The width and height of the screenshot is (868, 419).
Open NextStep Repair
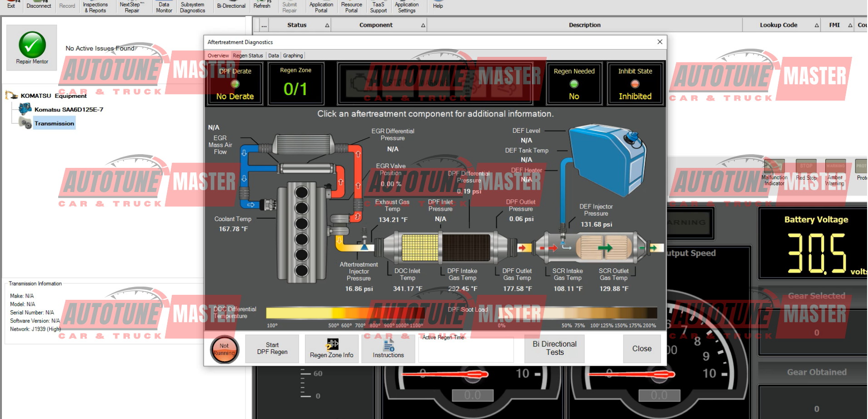point(132,7)
